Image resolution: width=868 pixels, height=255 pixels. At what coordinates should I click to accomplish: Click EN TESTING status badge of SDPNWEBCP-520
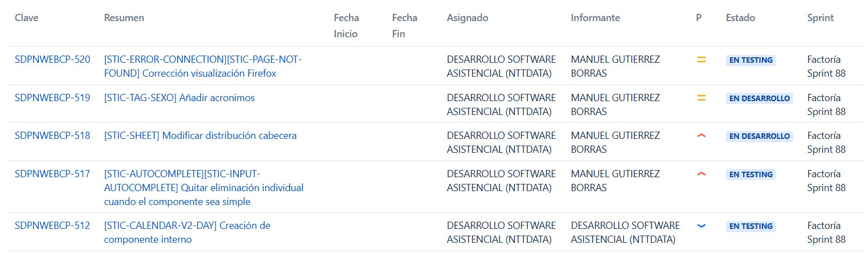(x=750, y=60)
